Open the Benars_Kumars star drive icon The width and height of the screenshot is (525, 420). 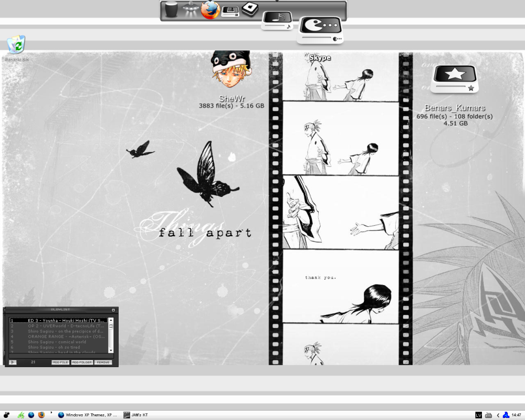point(455,79)
